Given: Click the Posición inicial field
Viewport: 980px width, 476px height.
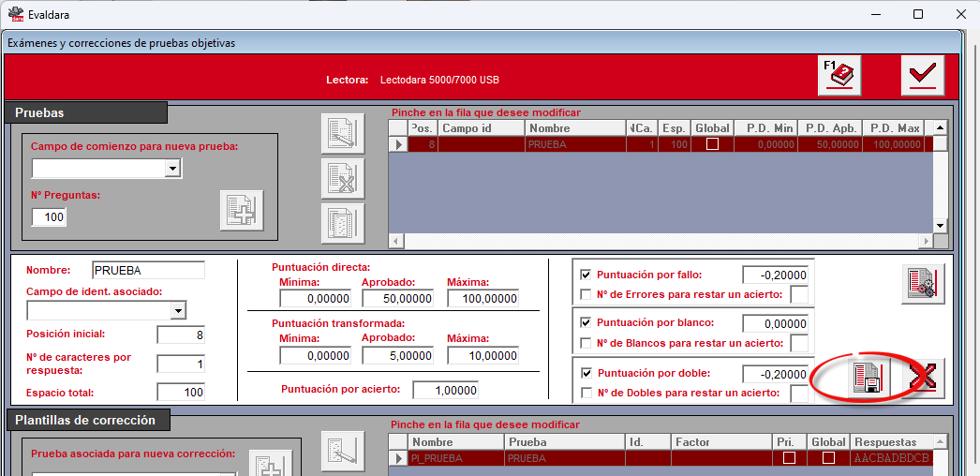Looking at the screenshot, I should click(181, 335).
